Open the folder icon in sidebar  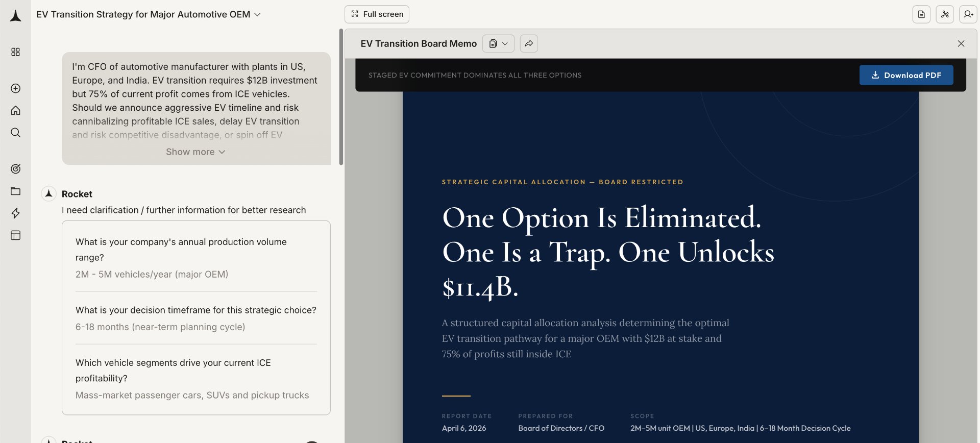pos(16,191)
